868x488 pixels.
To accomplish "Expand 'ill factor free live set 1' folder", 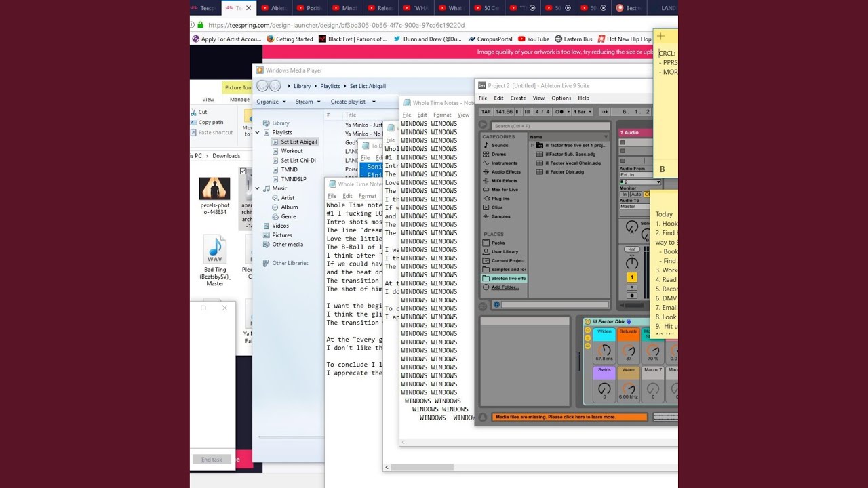I will pyautogui.click(x=533, y=145).
